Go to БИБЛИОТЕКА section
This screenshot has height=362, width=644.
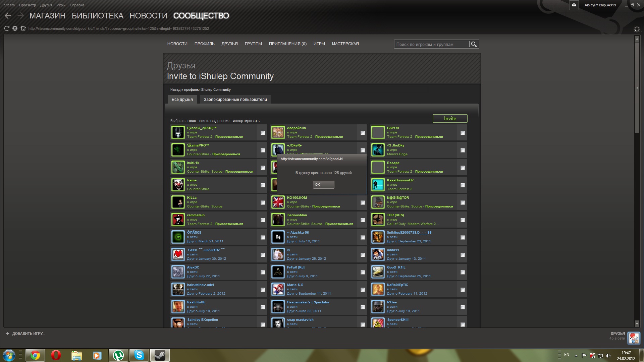pyautogui.click(x=98, y=16)
